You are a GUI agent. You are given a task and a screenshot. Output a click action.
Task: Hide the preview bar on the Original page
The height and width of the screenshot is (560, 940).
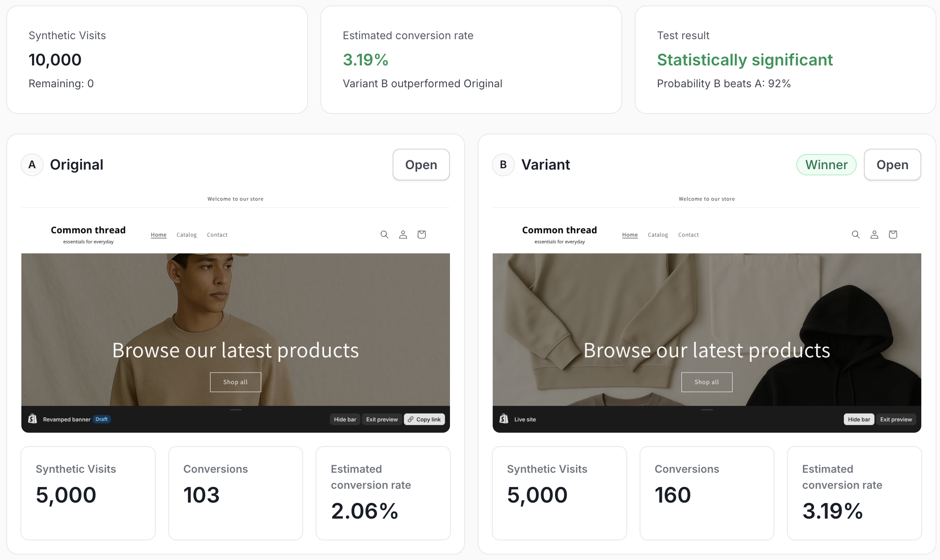(344, 419)
